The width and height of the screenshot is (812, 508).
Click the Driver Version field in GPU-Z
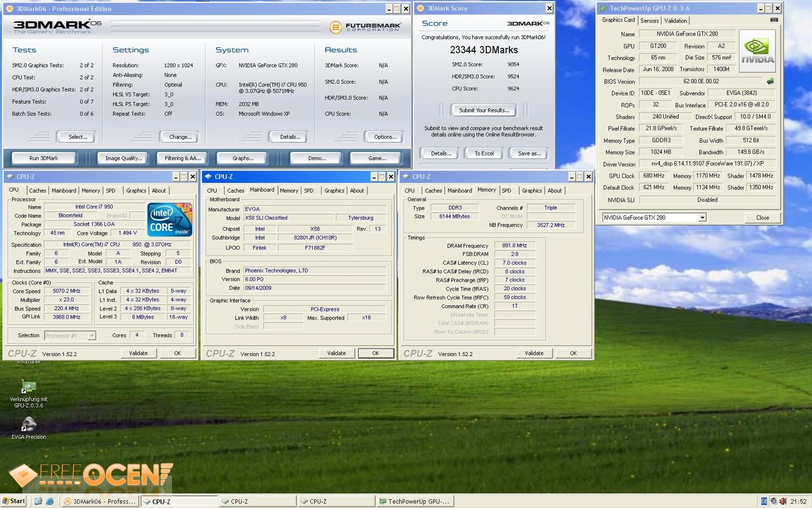(x=707, y=164)
